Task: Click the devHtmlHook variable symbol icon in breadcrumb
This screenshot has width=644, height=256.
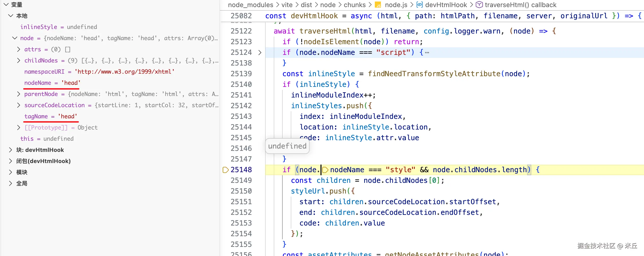Action: tap(420, 5)
